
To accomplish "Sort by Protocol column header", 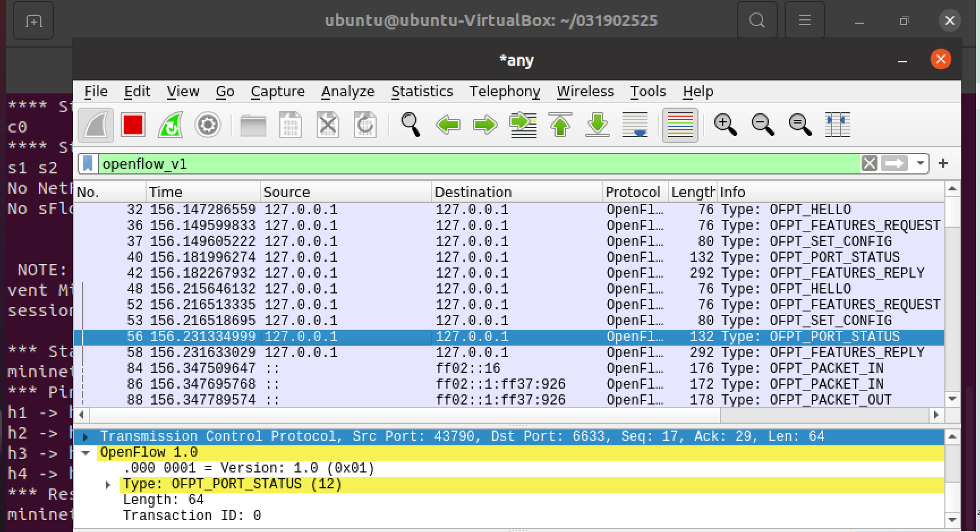I will click(636, 192).
